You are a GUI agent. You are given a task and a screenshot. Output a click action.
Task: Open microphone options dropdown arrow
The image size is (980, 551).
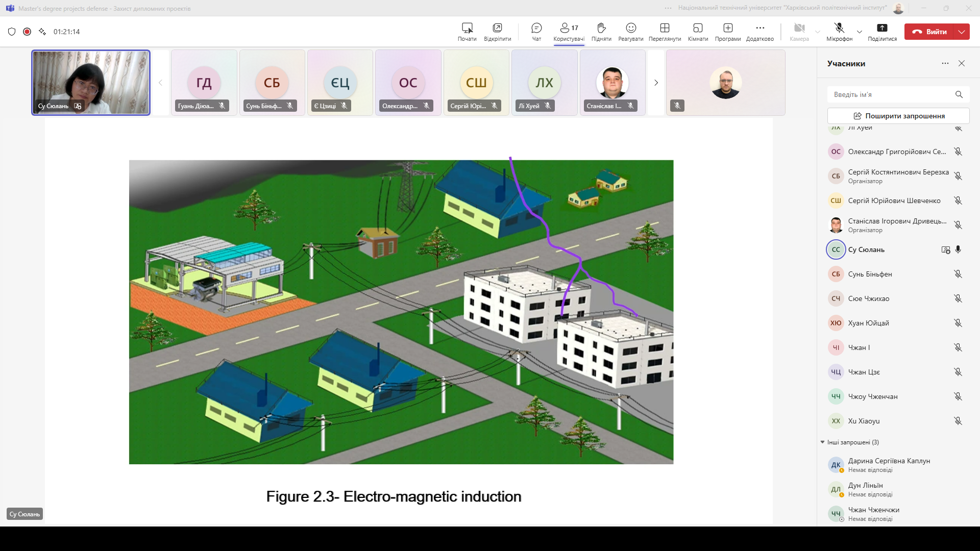point(860,32)
